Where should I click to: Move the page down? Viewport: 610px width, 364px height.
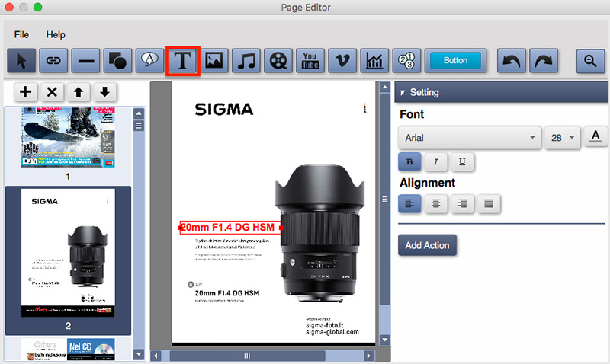[104, 92]
